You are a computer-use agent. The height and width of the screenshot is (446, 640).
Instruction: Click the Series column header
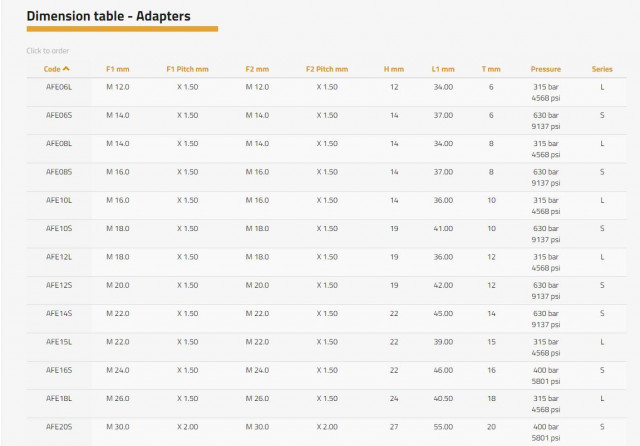point(602,69)
